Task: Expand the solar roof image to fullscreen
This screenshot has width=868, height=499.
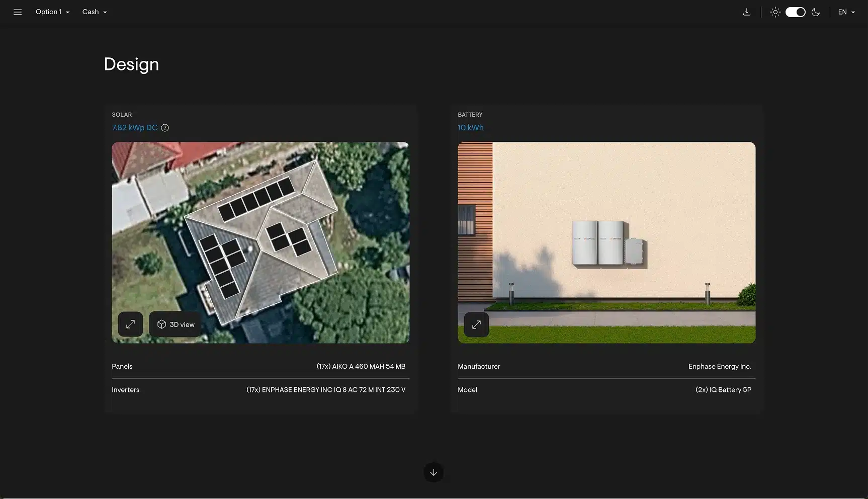Action: pyautogui.click(x=130, y=324)
